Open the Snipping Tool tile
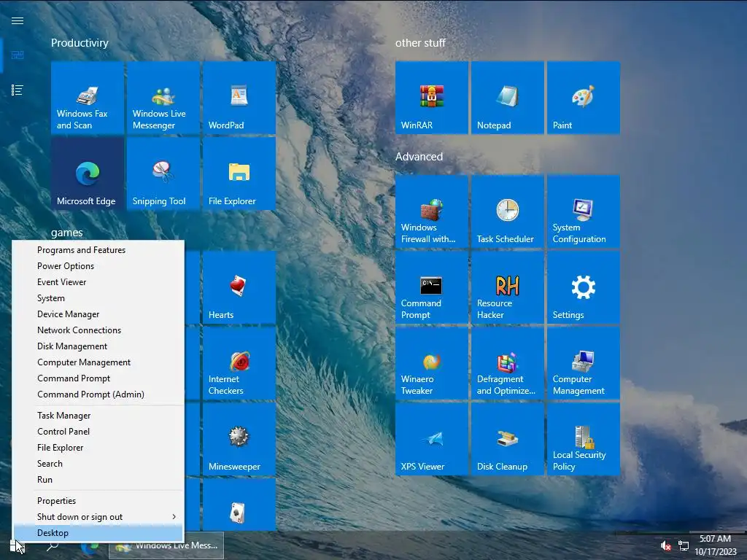Image resolution: width=747 pixels, height=560 pixels. click(163, 174)
